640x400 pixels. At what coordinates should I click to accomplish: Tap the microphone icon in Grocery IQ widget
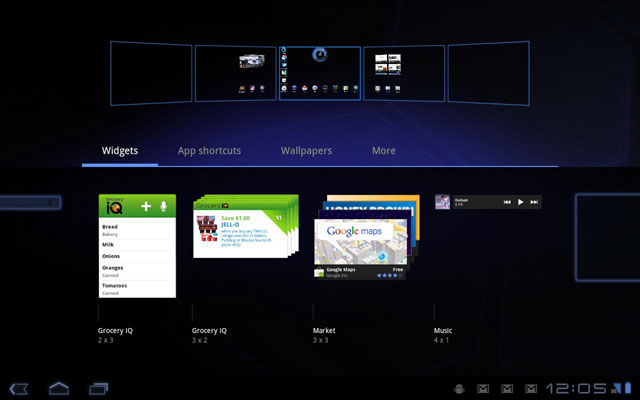click(x=164, y=207)
